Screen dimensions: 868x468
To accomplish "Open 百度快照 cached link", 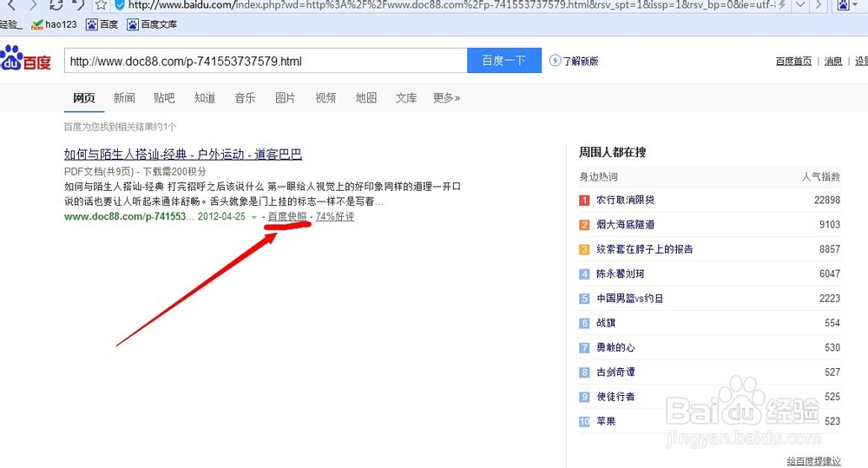I will tap(287, 216).
